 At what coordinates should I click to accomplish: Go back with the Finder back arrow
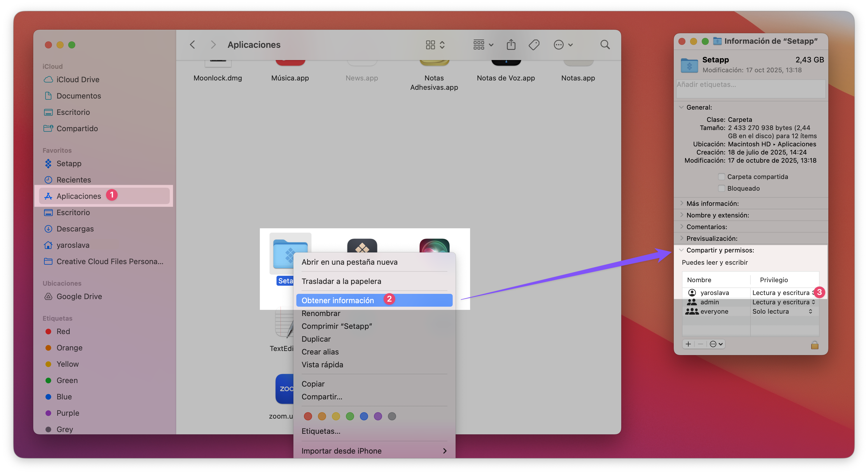[x=192, y=45]
